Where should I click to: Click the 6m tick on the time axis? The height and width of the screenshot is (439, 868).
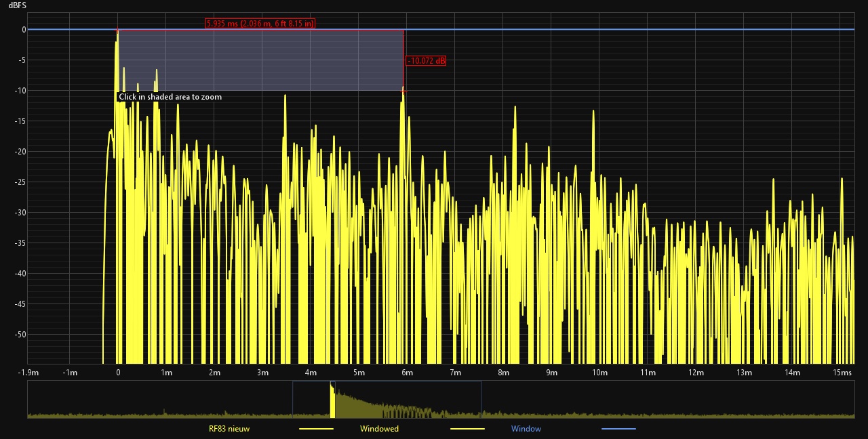(x=407, y=373)
